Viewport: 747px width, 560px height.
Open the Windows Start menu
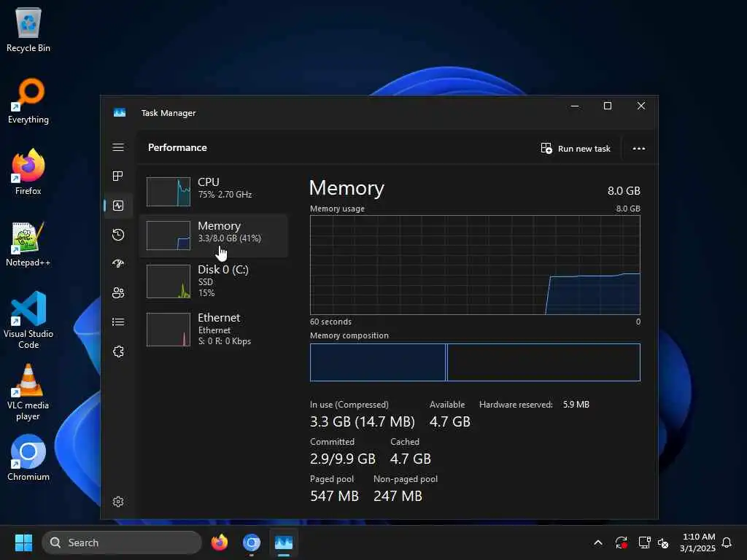[23, 542]
